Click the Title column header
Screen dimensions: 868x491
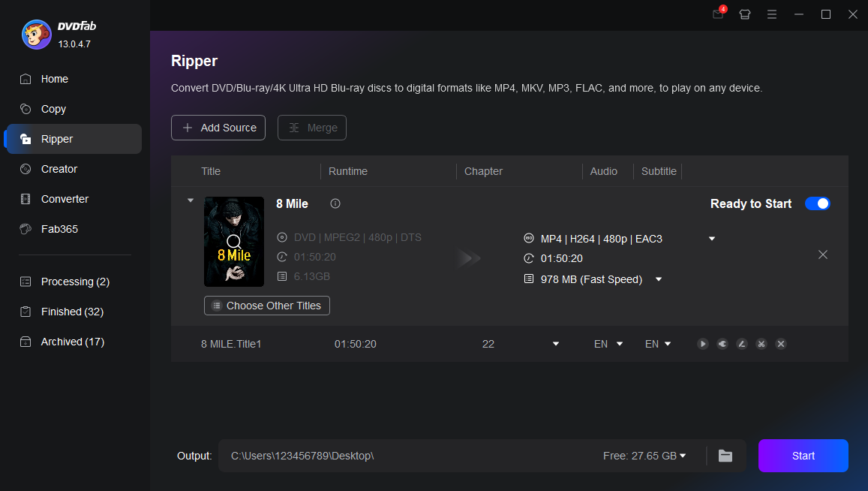point(211,171)
